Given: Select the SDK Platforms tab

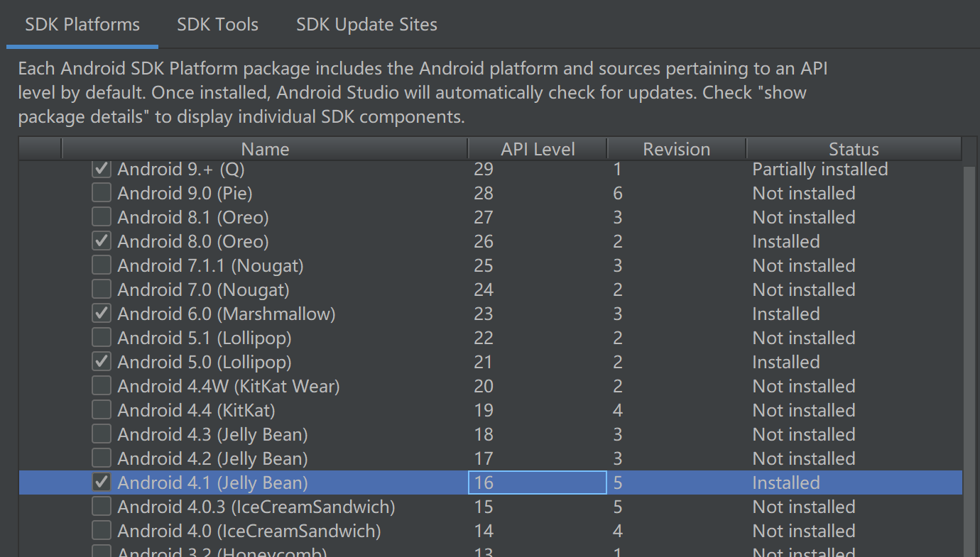Looking at the screenshot, I should pos(82,25).
